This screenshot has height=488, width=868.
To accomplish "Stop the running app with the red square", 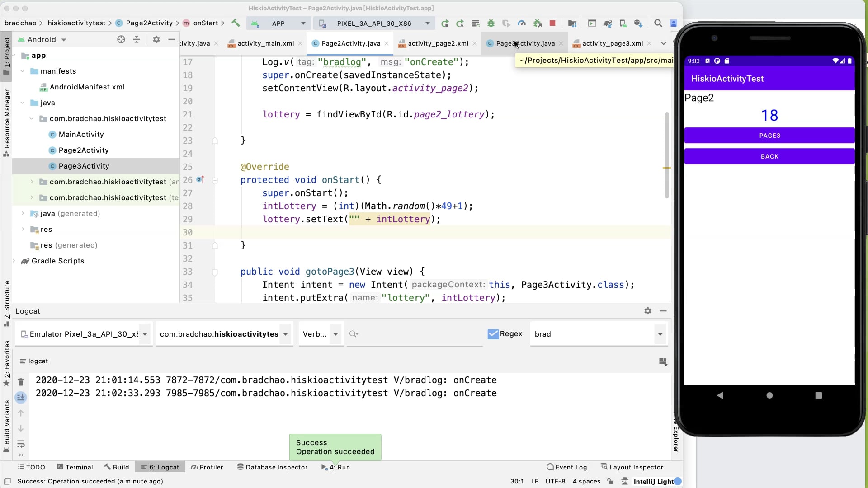I will click(552, 23).
